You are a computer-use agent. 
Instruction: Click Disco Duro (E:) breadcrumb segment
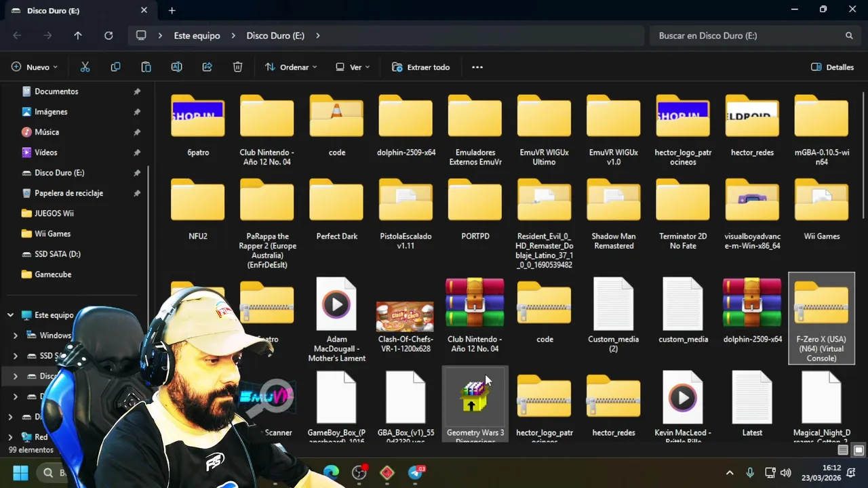click(x=275, y=35)
